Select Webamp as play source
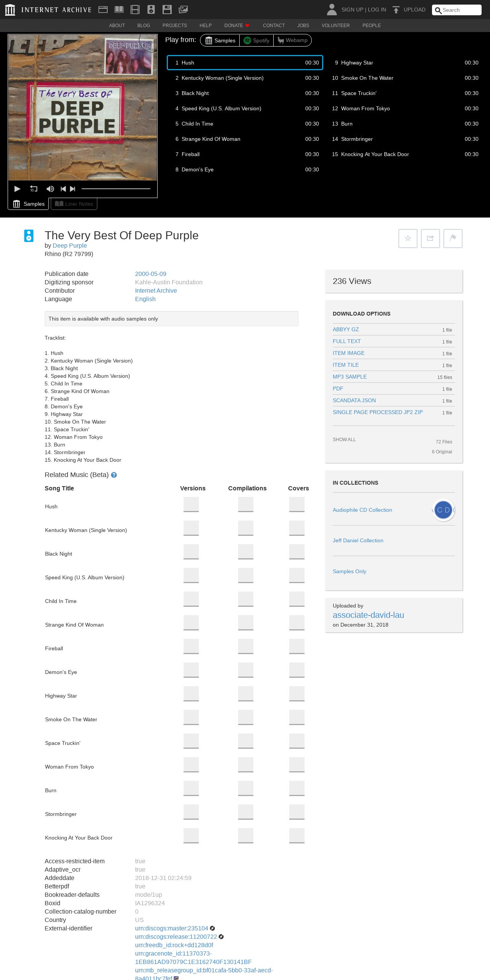 [292, 40]
